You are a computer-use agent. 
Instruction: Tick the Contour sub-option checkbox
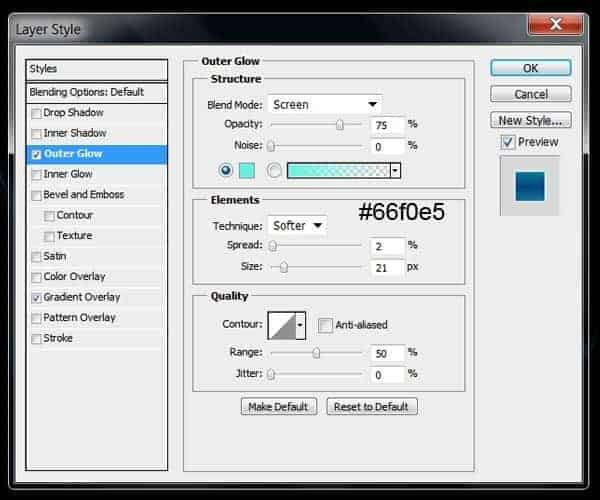click(49, 216)
